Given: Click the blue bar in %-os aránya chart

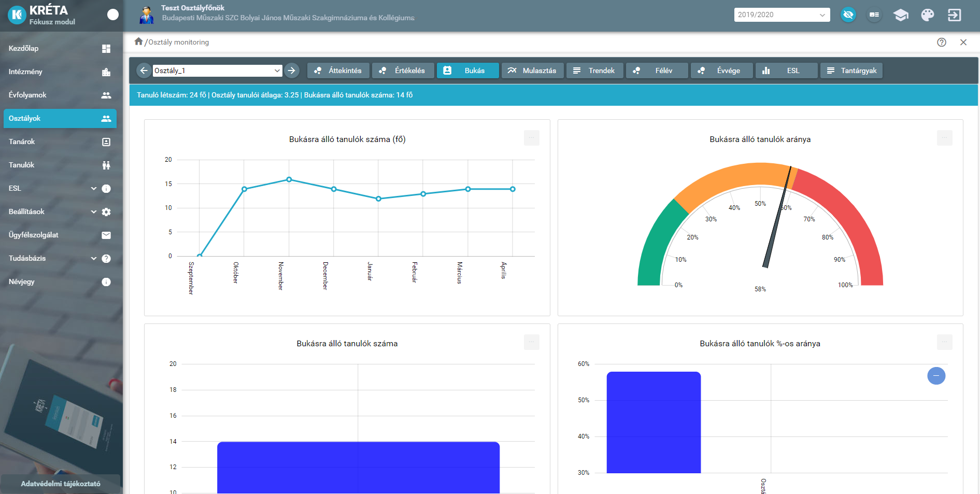Looking at the screenshot, I should [x=654, y=422].
